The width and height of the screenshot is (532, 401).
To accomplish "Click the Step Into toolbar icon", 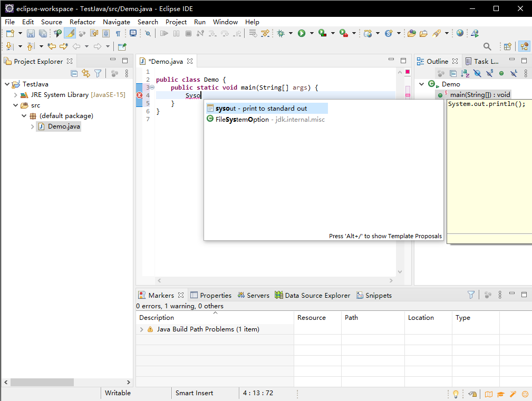I will [x=212, y=33].
